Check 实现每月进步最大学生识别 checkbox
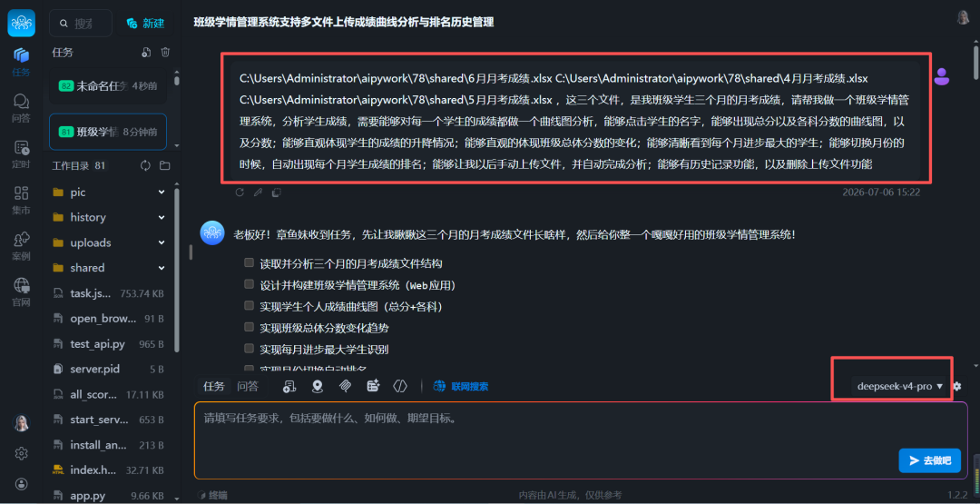 point(250,349)
